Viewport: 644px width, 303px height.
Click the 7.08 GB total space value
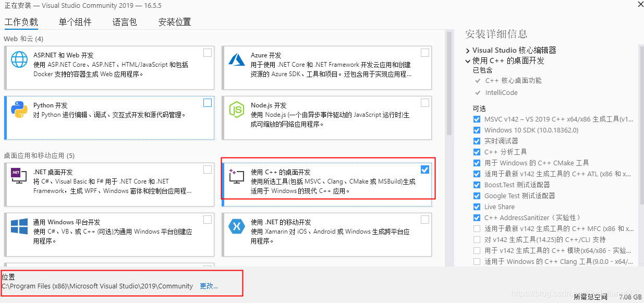coord(629,297)
